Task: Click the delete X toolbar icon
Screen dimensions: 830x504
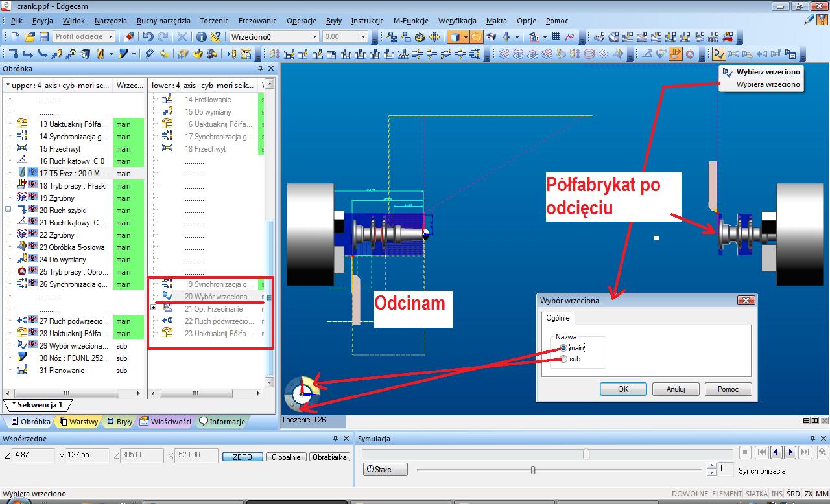Action: (x=182, y=37)
